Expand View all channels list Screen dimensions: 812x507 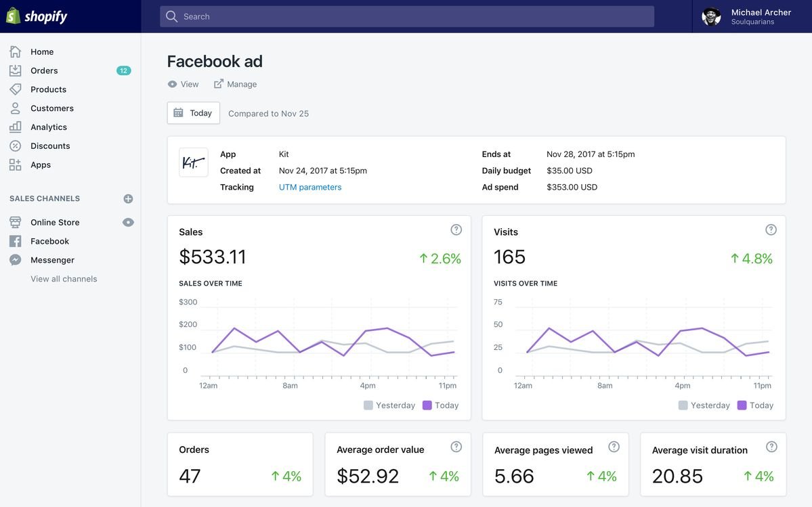point(64,279)
